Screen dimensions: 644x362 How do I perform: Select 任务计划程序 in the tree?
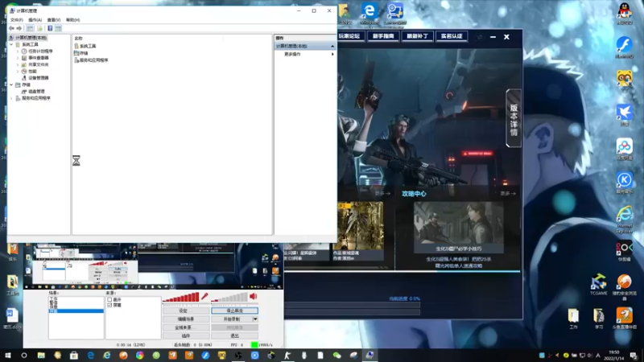(40, 51)
